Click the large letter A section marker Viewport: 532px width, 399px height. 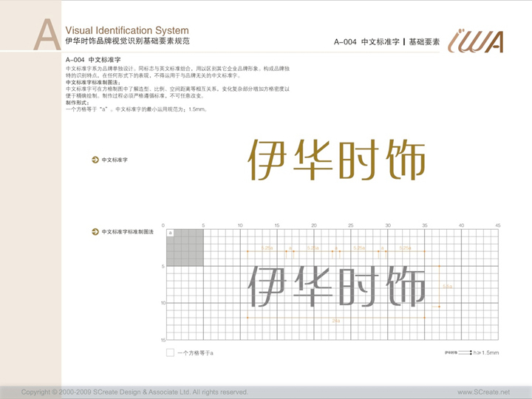click(x=47, y=35)
